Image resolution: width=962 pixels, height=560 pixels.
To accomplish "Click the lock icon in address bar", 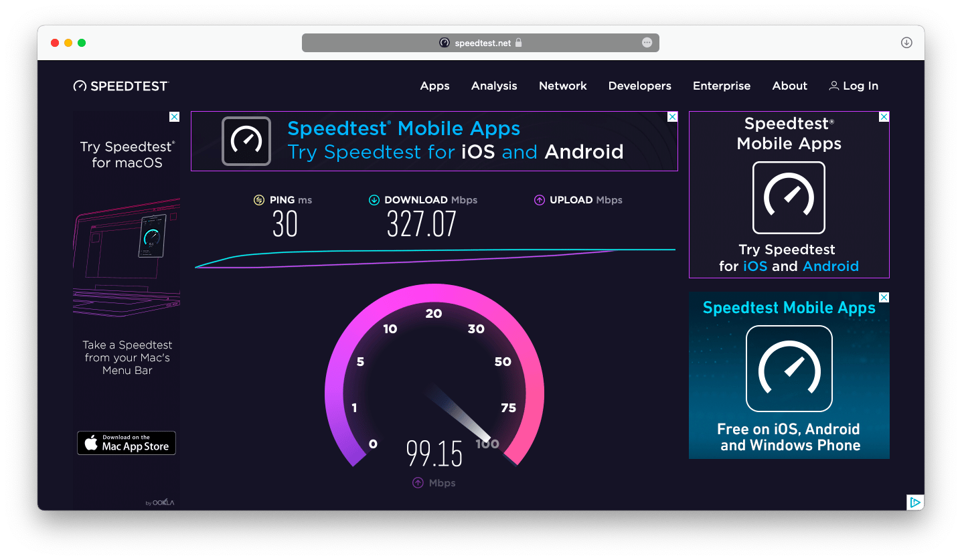I will click(518, 43).
